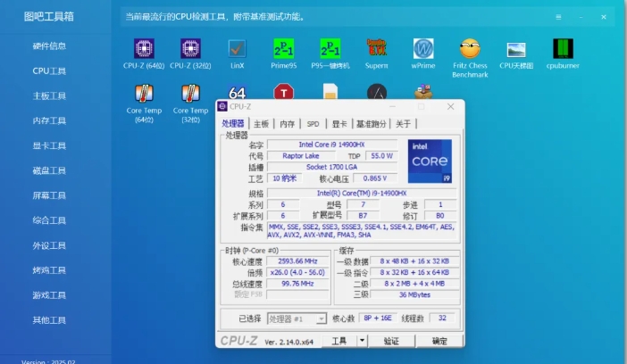Image resolution: width=627 pixels, height=364 pixels.
Task: Click the 8P + 16E core count value
Action: click(378, 318)
